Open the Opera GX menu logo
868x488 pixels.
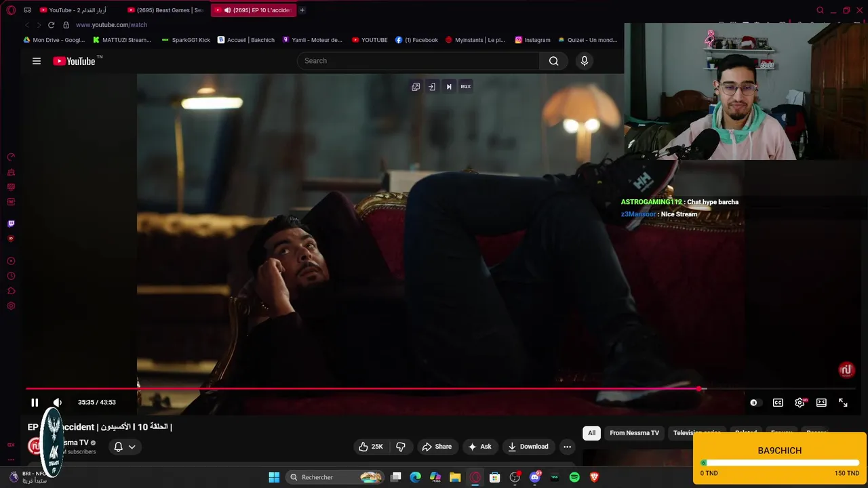pyautogui.click(x=11, y=10)
